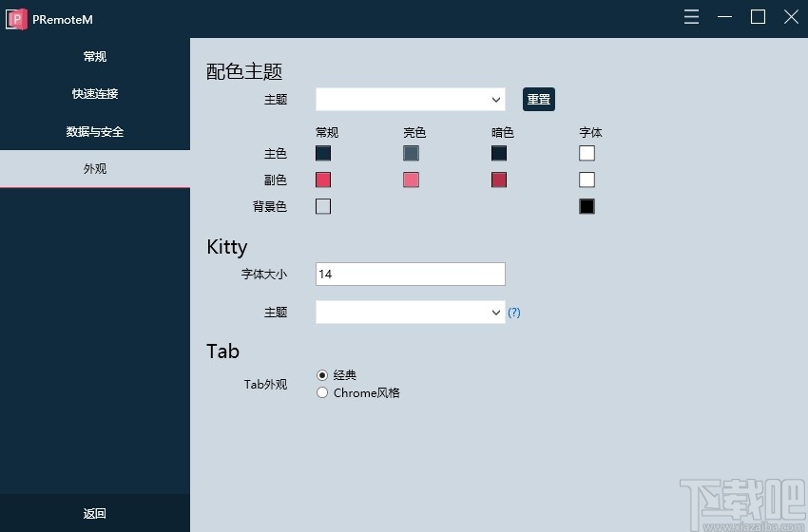Switch to 快速连接 settings section
The height and width of the screenshot is (532, 808).
pyautogui.click(x=95, y=94)
